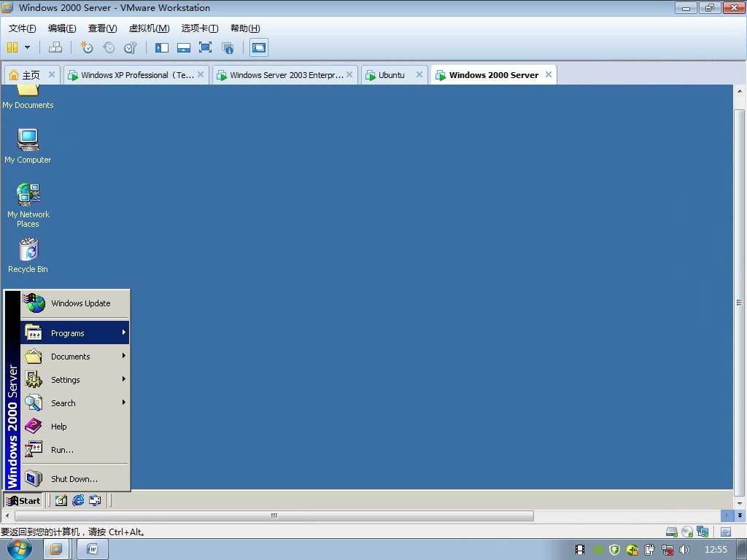The height and width of the screenshot is (560, 747).
Task: Click the guest view vertical scrollbar up arrow
Action: 740,91
